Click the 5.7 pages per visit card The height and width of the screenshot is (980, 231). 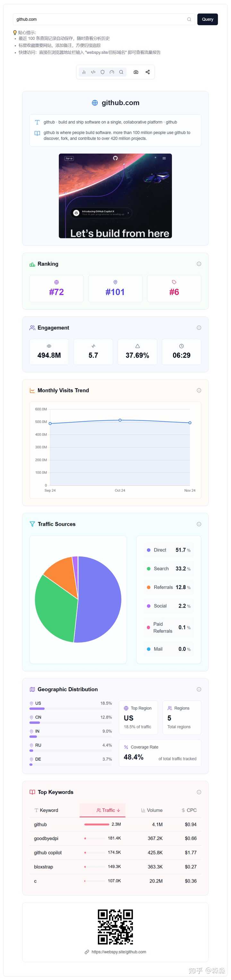point(93,352)
